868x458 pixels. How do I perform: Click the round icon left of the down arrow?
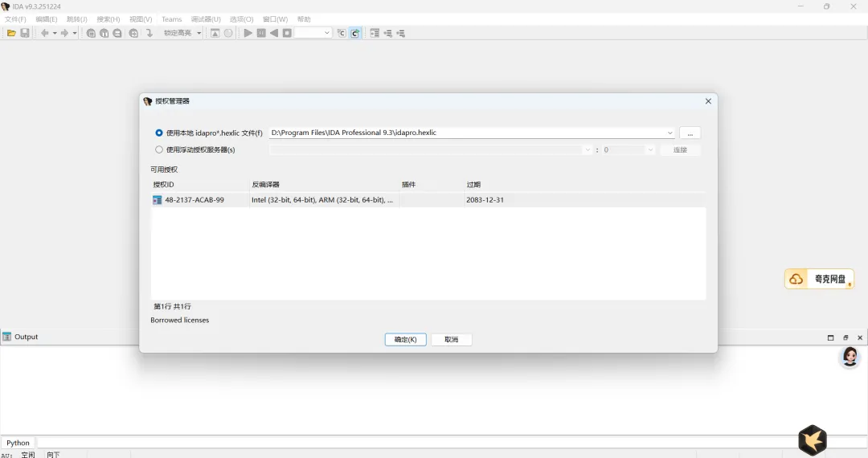click(x=133, y=33)
